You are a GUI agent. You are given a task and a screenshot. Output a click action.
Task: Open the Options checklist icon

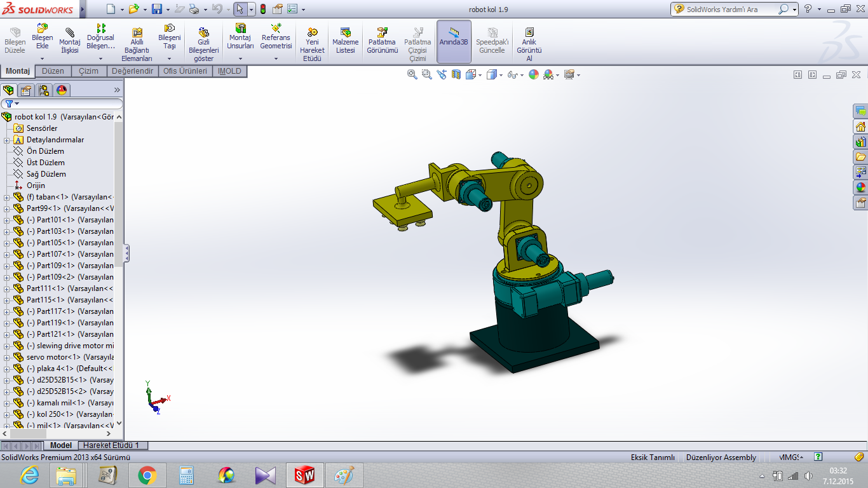(x=292, y=9)
